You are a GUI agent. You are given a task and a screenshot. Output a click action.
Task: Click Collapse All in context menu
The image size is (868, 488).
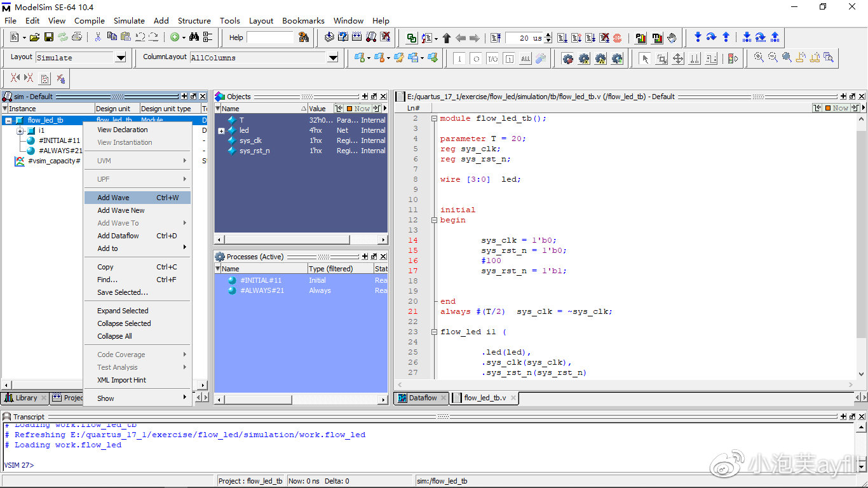(x=137, y=336)
